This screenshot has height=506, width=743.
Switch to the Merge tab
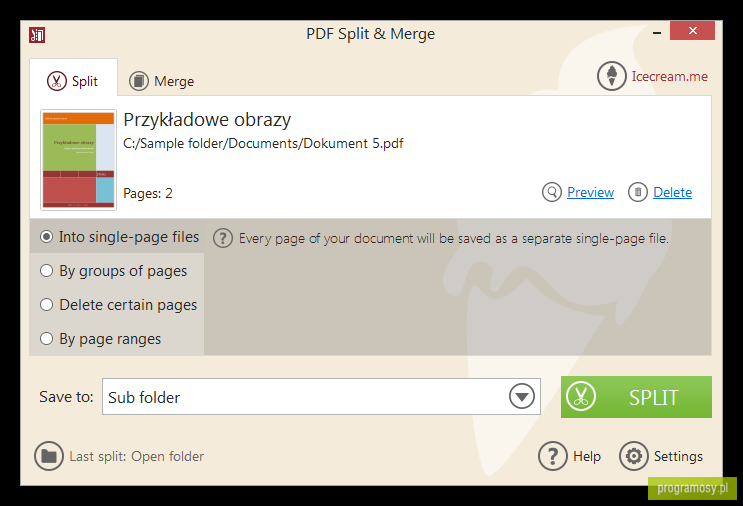pyautogui.click(x=162, y=81)
